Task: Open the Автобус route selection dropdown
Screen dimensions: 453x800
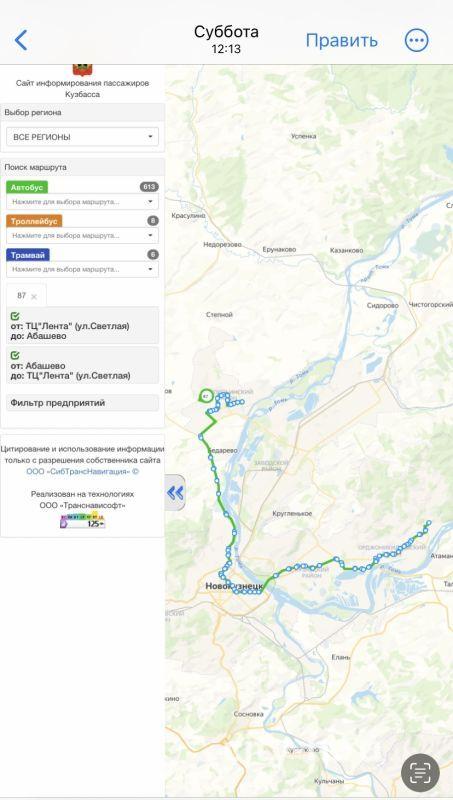Action: click(x=82, y=202)
